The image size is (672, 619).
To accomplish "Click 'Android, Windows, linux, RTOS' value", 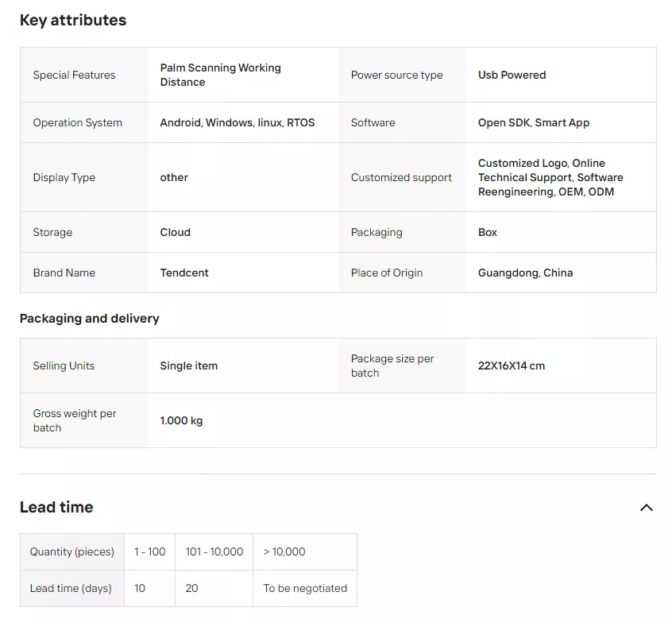I will [x=238, y=122].
